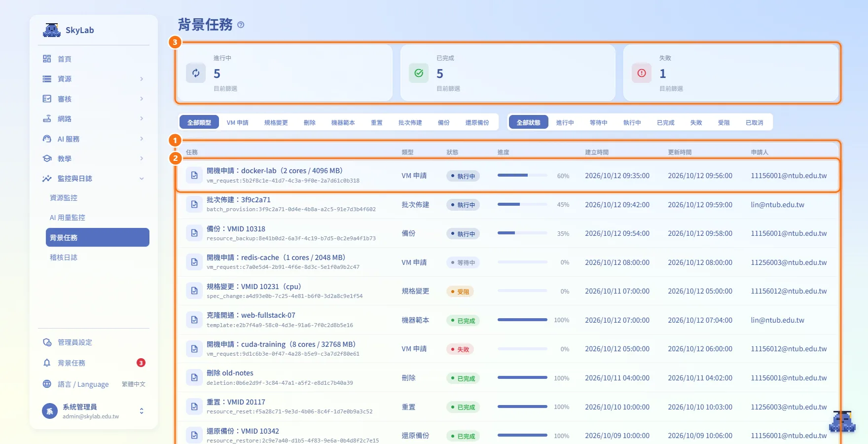Expand the AI 服務 menu chevron
The width and height of the screenshot is (868, 444).
142,139
